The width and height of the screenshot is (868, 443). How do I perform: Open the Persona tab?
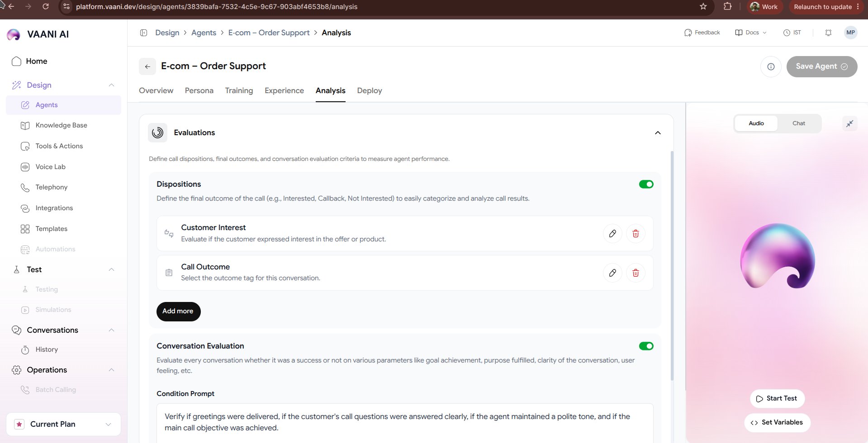pos(199,91)
